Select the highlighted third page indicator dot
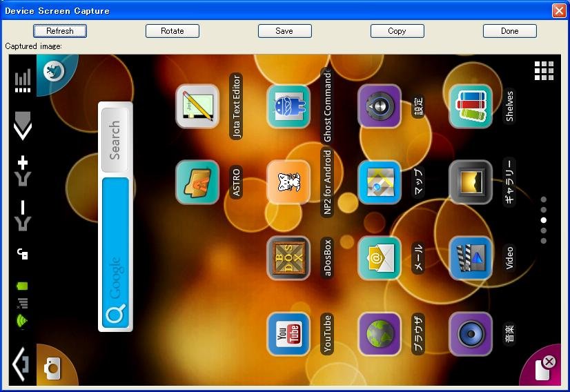570x392 pixels. point(544,220)
